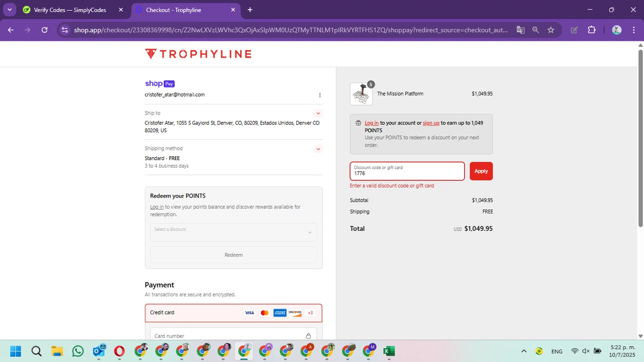Screen dimensions: 644x362
Task: Reload the checkout page
Action: pyautogui.click(x=45, y=30)
